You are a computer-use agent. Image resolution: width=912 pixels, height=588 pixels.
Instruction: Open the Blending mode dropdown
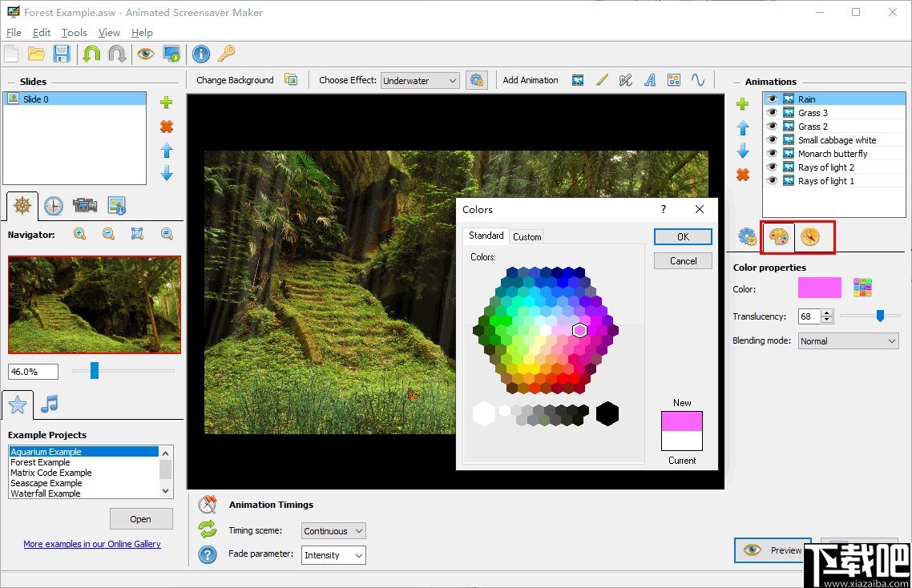(848, 341)
